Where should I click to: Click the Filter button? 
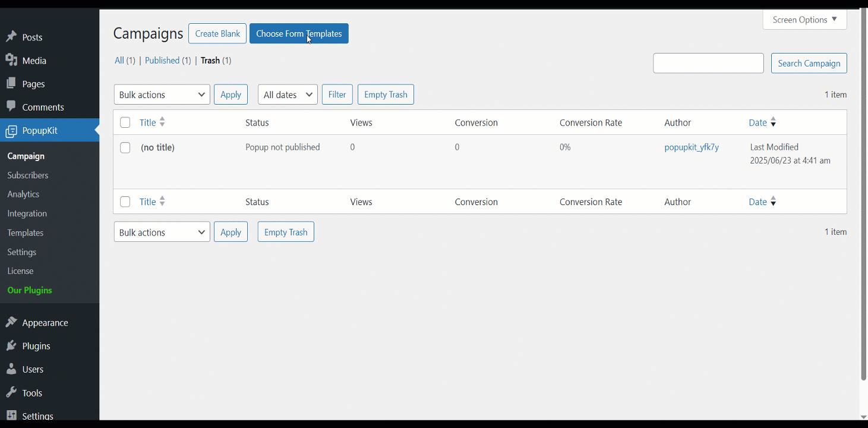(x=337, y=95)
